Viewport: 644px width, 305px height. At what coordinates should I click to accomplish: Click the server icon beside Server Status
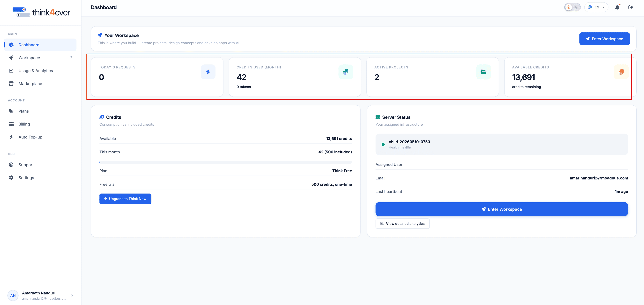377,117
